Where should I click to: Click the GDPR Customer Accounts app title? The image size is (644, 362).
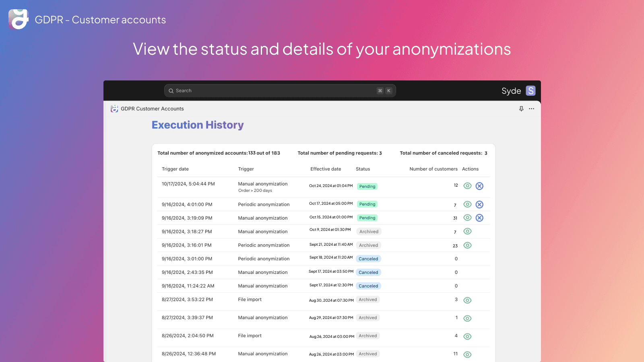tap(152, 109)
